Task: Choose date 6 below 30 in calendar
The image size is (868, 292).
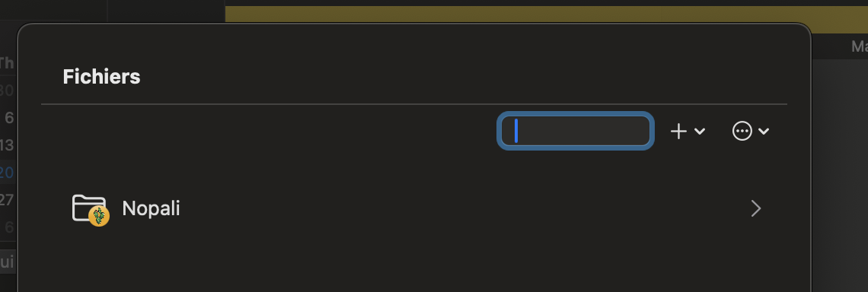Action: tap(9, 118)
